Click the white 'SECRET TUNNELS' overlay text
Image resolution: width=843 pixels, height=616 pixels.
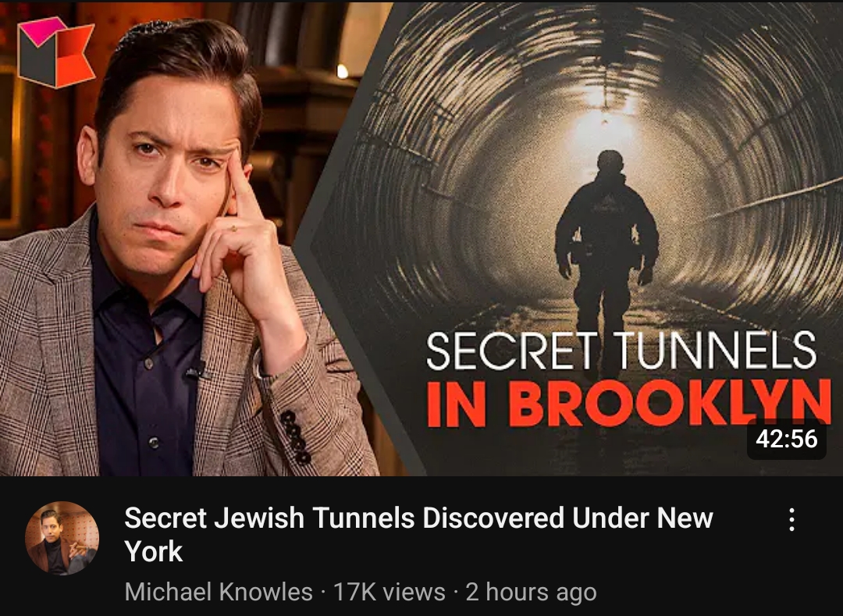621,351
